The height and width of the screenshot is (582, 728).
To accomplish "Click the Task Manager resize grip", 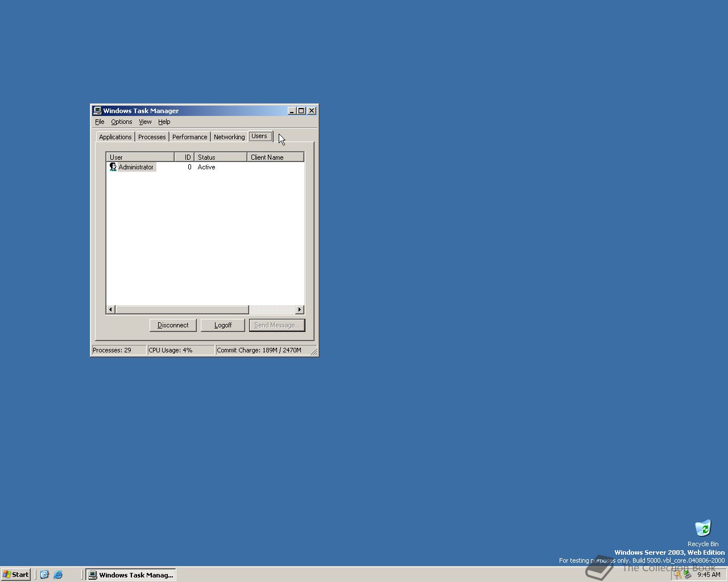I will click(x=314, y=352).
